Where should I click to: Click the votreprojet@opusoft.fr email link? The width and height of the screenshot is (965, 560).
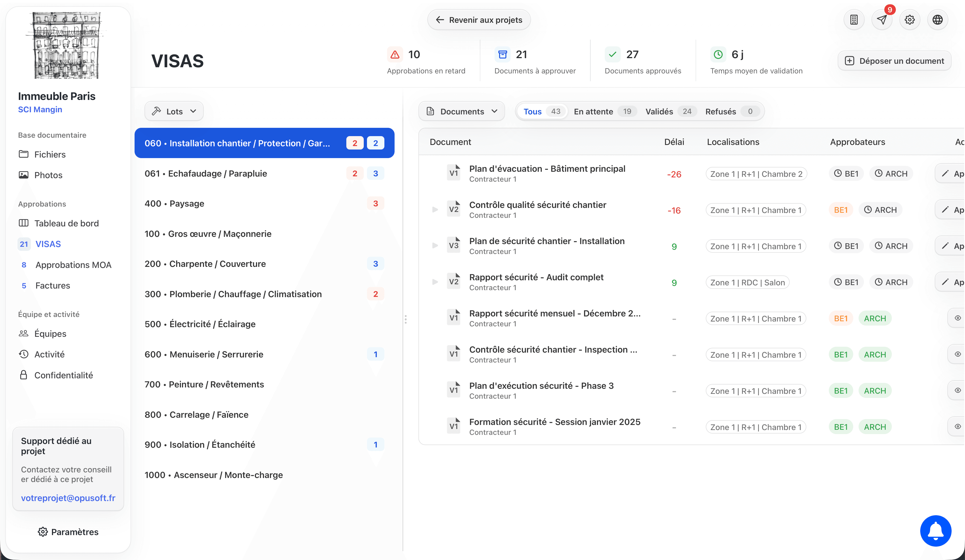68,498
